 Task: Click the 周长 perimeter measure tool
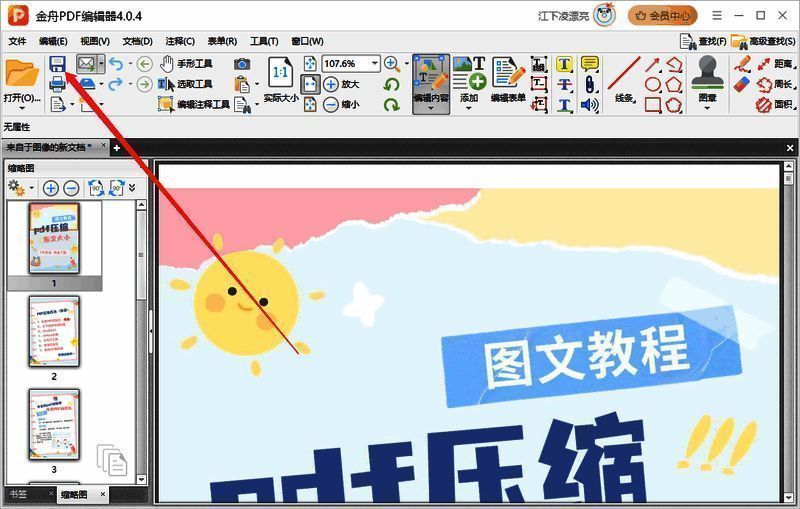coord(775,84)
